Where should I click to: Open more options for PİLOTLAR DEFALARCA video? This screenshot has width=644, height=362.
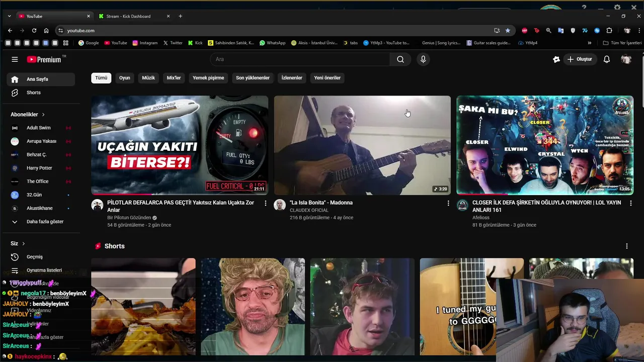[266, 203]
